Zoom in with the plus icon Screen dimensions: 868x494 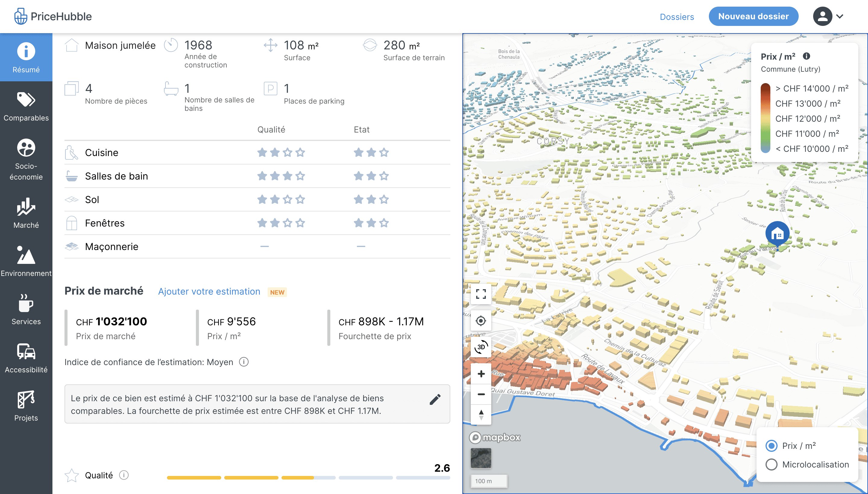pyautogui.click(x=481, y=374)
